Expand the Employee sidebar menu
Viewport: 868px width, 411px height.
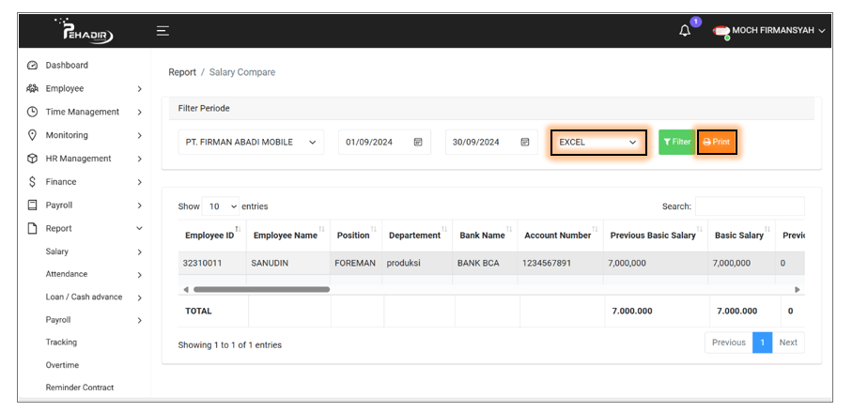[x=85, y=88]
